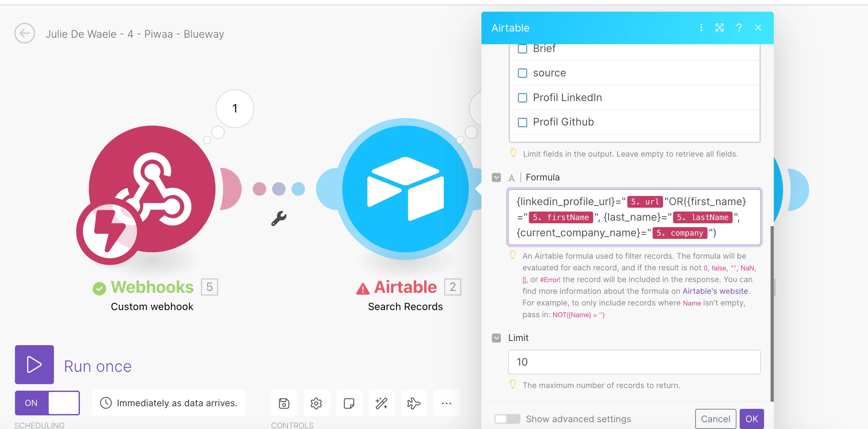868x429 pixels.
Task: Click the scenario title Julie De Waele
Action: [x=135, y=34]
